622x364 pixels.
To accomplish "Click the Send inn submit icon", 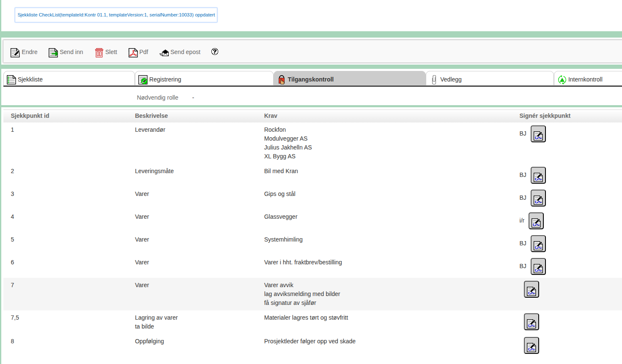I will coord(52,52).
